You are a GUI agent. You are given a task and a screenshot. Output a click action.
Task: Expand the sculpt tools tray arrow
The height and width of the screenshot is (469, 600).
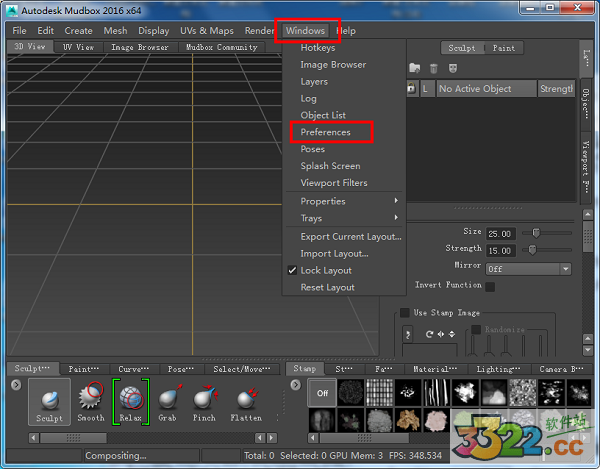pyautogui.click(x=16, y=384)
